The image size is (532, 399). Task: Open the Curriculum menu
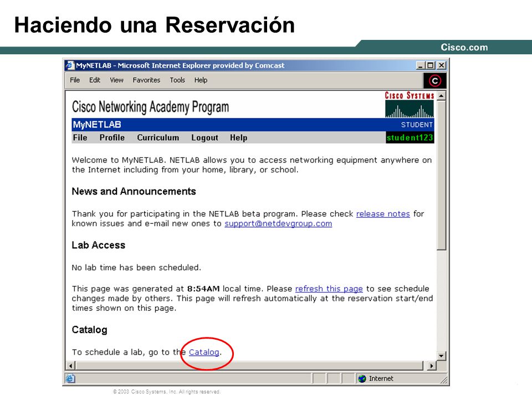click(x=158, y=137)
